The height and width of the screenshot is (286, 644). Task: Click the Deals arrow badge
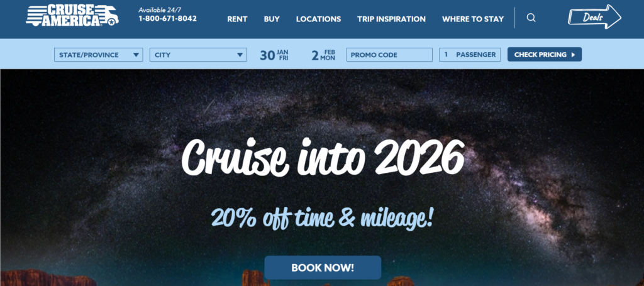(x=594, y=17)
